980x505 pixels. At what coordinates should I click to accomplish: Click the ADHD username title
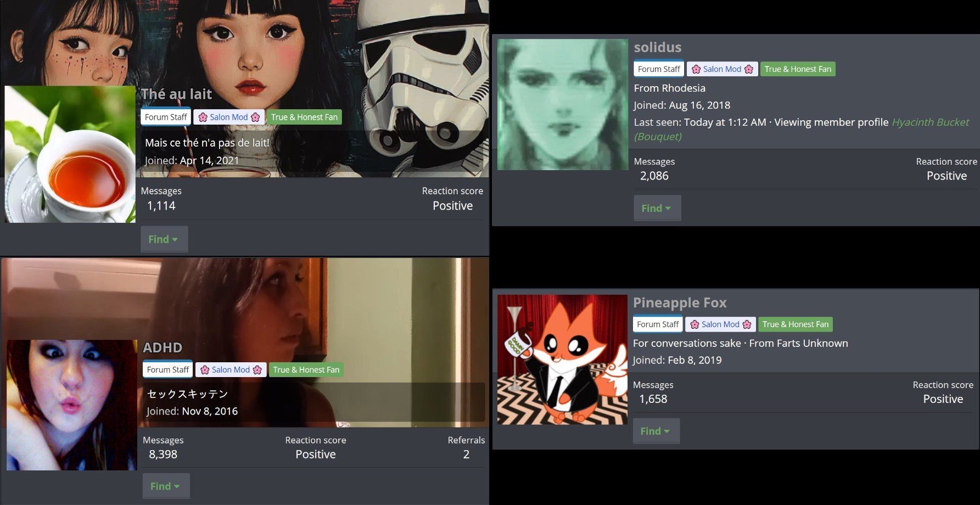pyautogui.click(x=162, y=348)
